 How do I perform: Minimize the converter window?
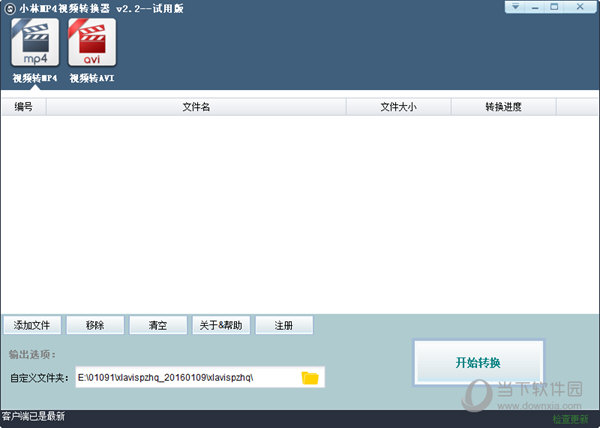click(535, 7)
